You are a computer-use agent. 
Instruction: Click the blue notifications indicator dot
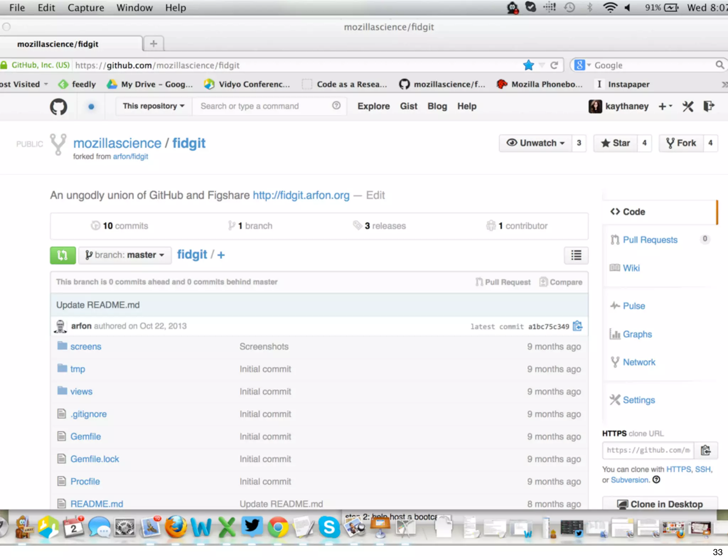(91, 107)
